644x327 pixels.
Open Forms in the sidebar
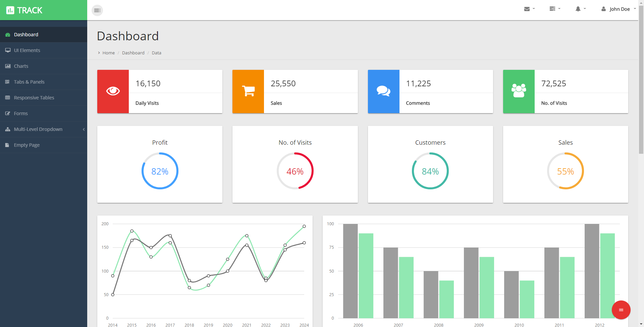(44, 113)
